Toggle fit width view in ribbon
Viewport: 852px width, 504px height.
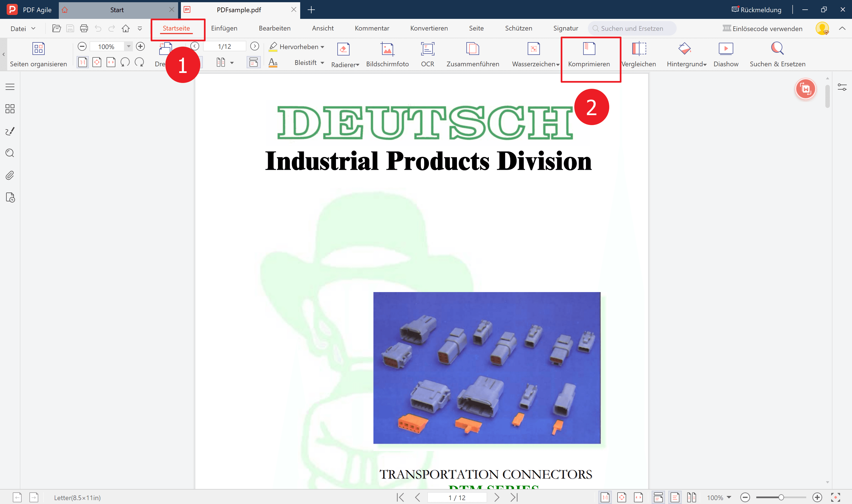pos(111,62)
